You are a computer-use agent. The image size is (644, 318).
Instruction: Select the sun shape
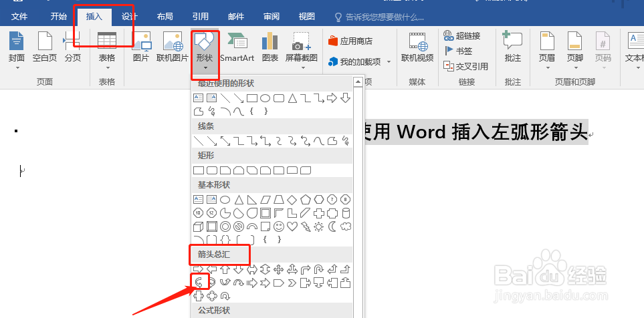pyautogui.click(x=318, y=226)
